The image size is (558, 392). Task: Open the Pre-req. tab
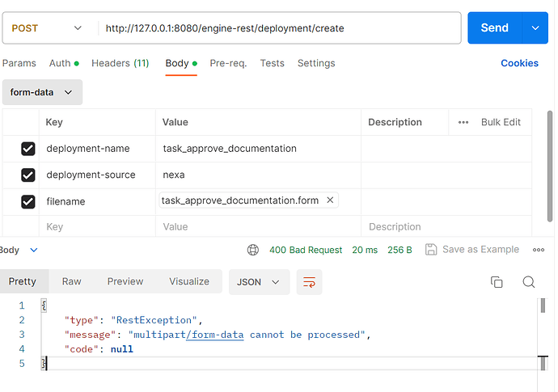(228, 63)
